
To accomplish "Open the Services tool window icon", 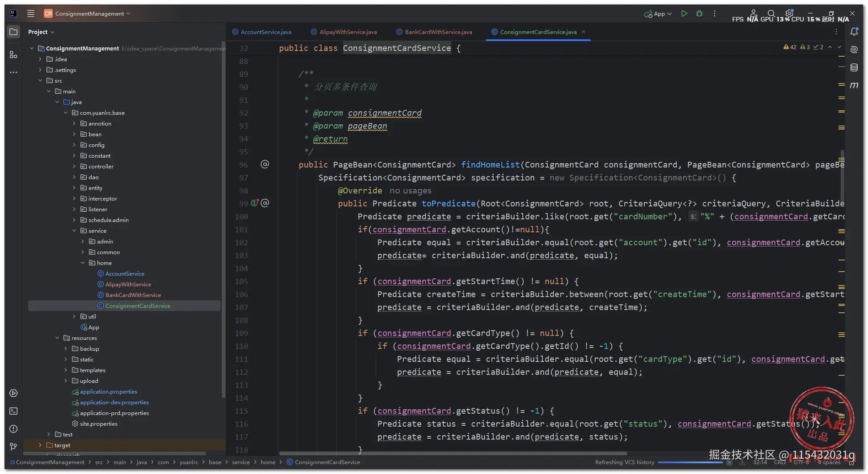I will [x=13, y=393].
